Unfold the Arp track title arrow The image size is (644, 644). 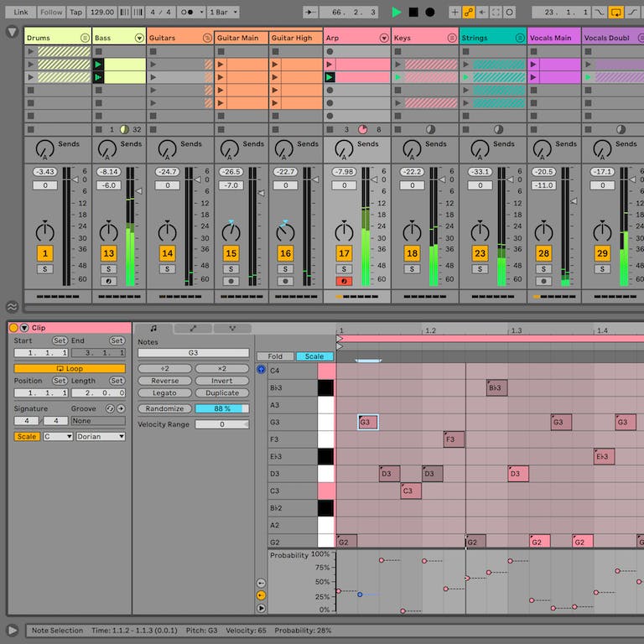click(383, 38)
